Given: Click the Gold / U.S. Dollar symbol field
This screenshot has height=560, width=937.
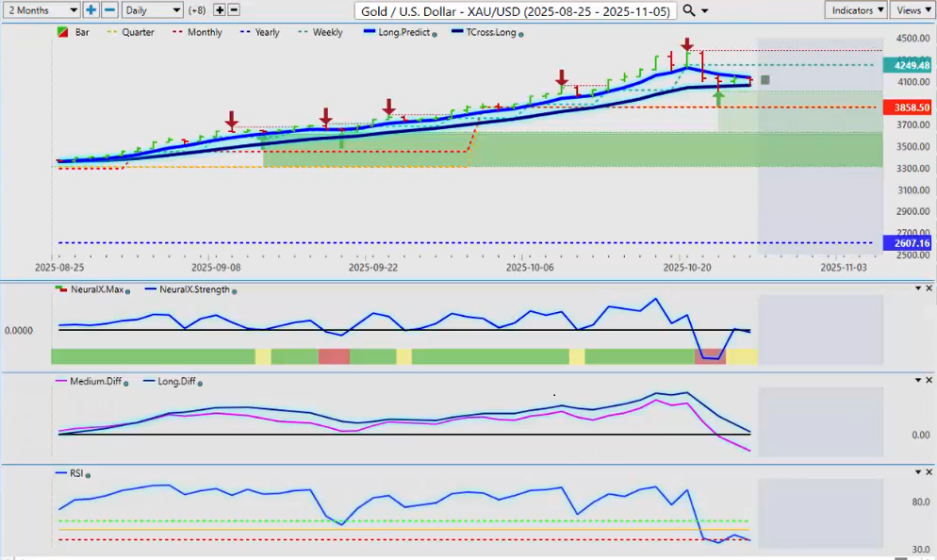Looking at the screenshot, I should (516, 10).
